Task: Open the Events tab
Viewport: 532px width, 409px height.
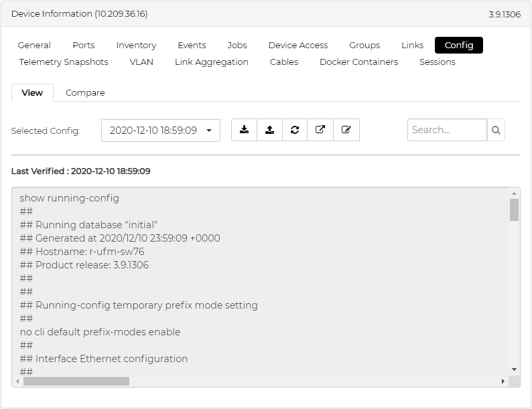Action: [x=192, y=46]
